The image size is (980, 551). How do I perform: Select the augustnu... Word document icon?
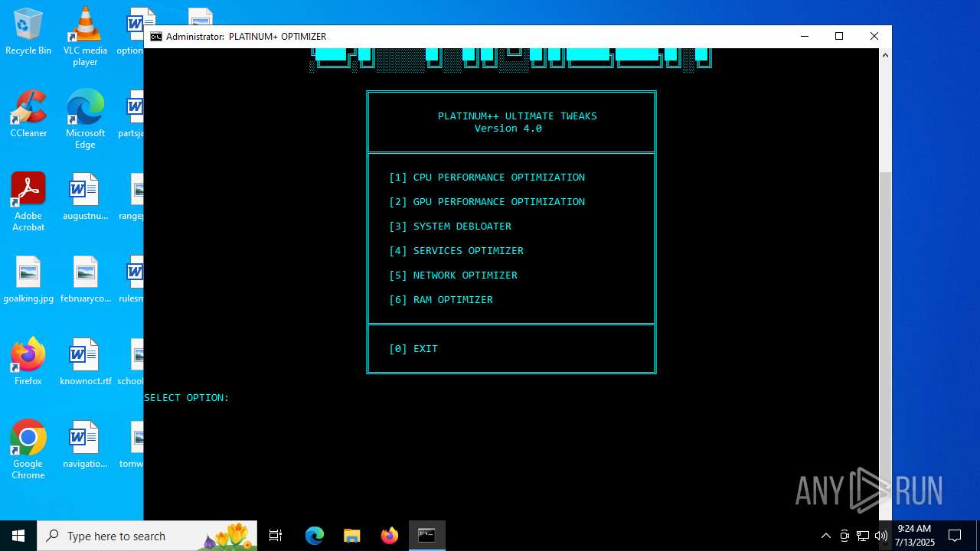tap(85, 197)
